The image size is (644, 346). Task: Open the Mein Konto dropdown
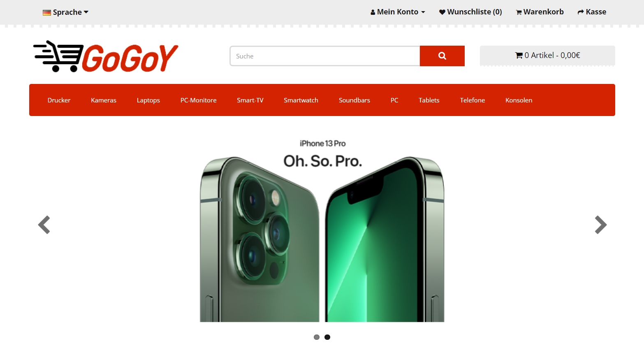click(398, 12)
